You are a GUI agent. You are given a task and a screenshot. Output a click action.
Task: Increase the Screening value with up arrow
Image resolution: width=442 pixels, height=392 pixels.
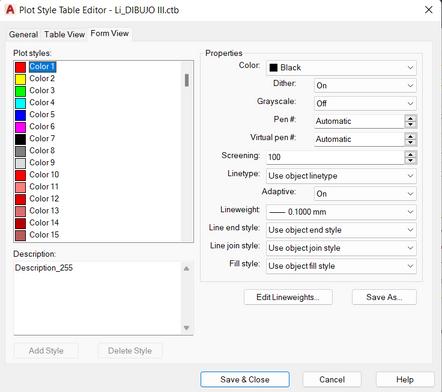click(411, 154)
